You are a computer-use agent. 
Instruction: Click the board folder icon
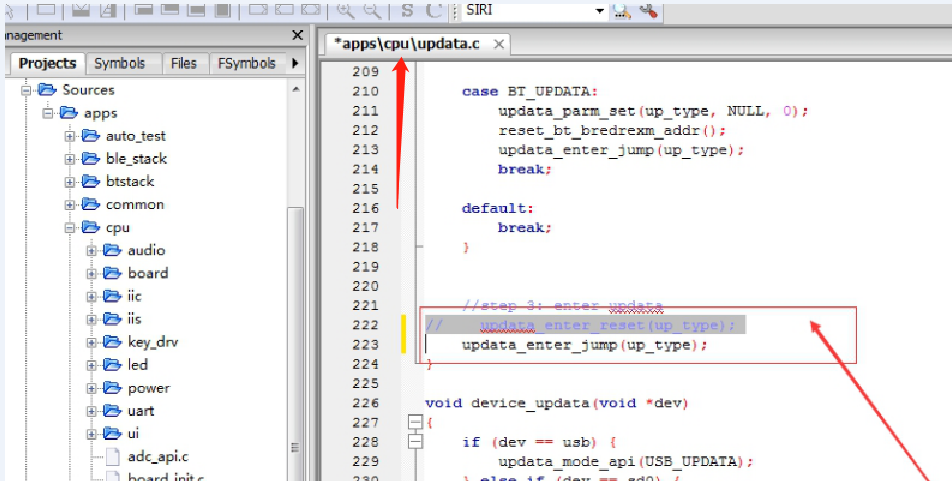[112, 273]
